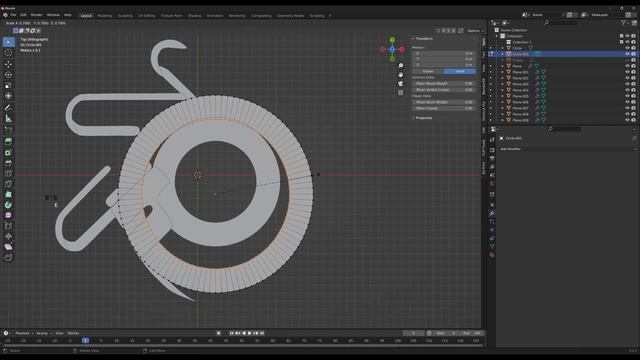The height and width of the screenshot is (360, 640).
Task: Select the Scale tool
Action: pos(8,85)
